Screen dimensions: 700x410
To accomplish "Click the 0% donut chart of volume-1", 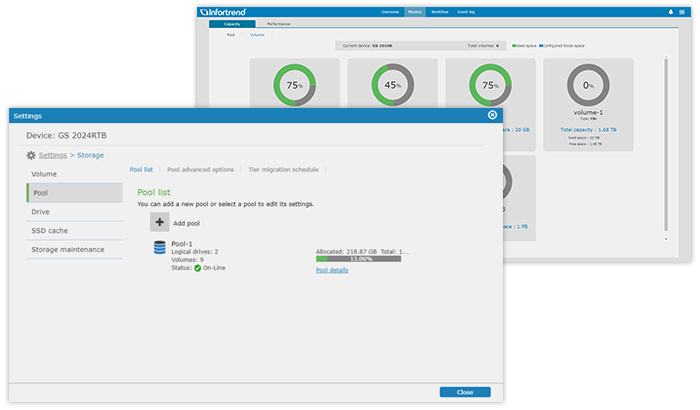I will (588, 85).
